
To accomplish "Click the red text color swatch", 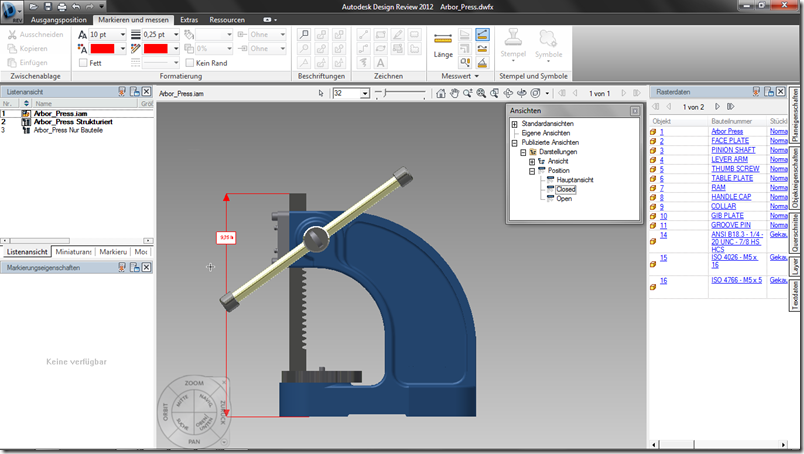I will [x=103, y=49].
